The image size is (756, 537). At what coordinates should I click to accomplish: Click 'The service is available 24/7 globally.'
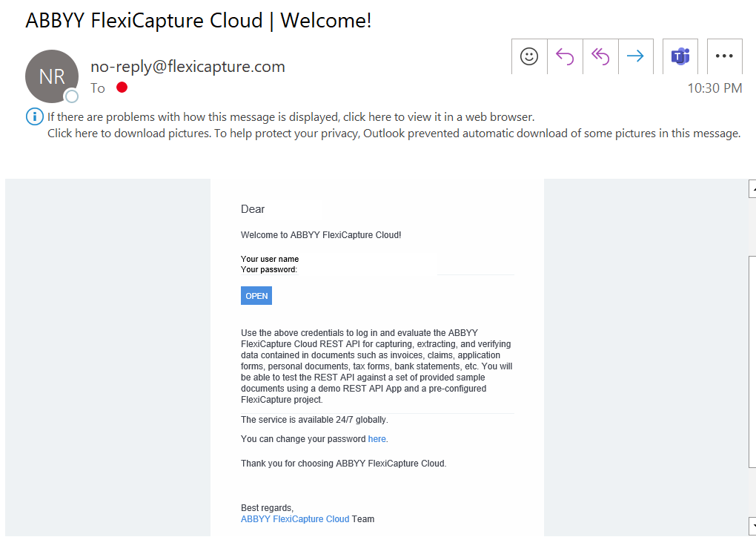(x=314, y=420)
